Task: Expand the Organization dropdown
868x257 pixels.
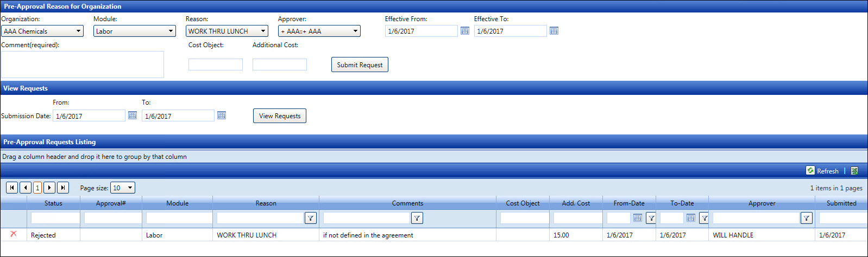Action: 78,31
